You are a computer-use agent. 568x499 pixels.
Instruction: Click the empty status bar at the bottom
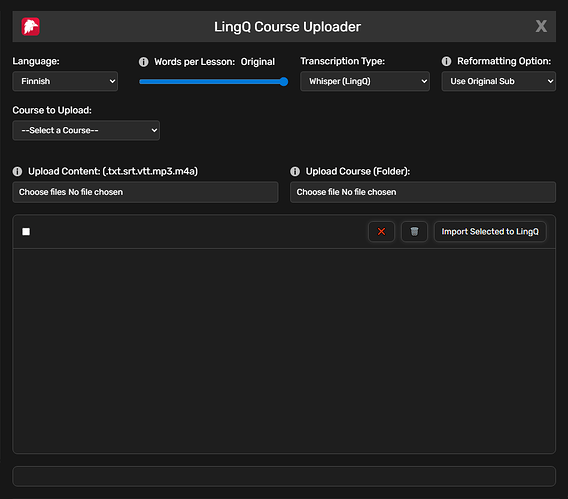284,476
